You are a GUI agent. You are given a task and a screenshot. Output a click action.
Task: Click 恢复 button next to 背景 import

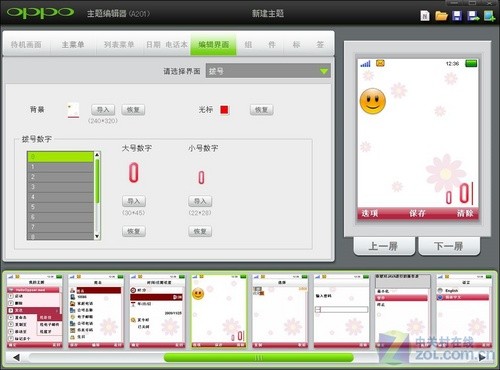point(133,110)
